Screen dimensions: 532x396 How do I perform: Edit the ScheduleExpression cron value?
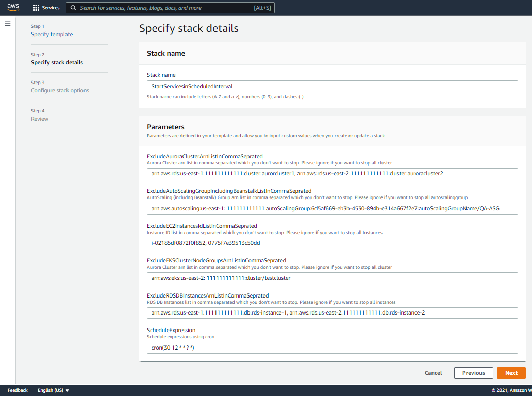pos(332,348)
